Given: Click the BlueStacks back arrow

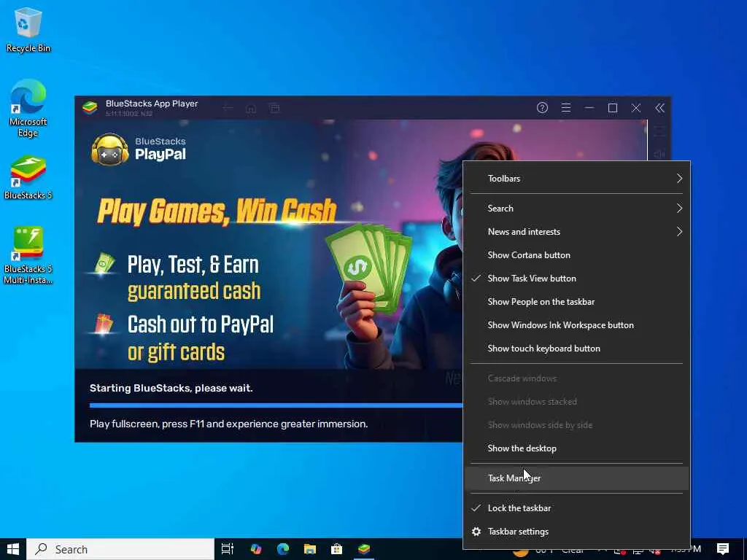Looking at the screenshot, I should 228,108.
